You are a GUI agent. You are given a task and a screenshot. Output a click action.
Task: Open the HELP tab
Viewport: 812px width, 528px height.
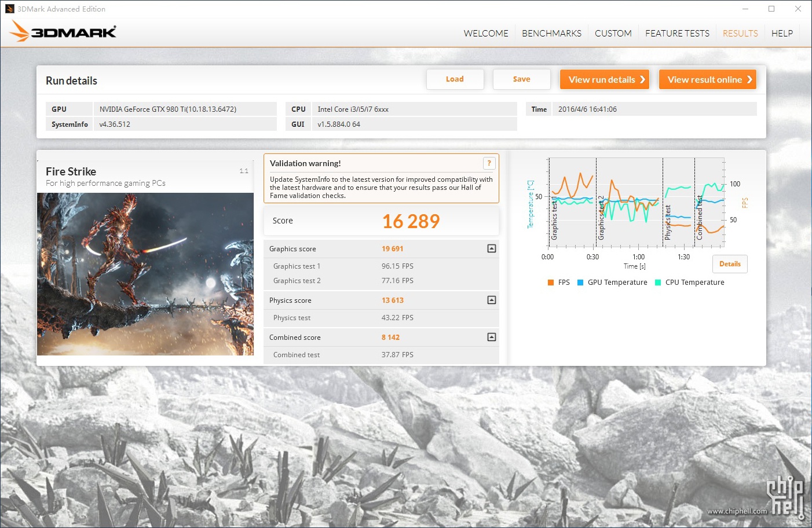click(x=782, y=33)
